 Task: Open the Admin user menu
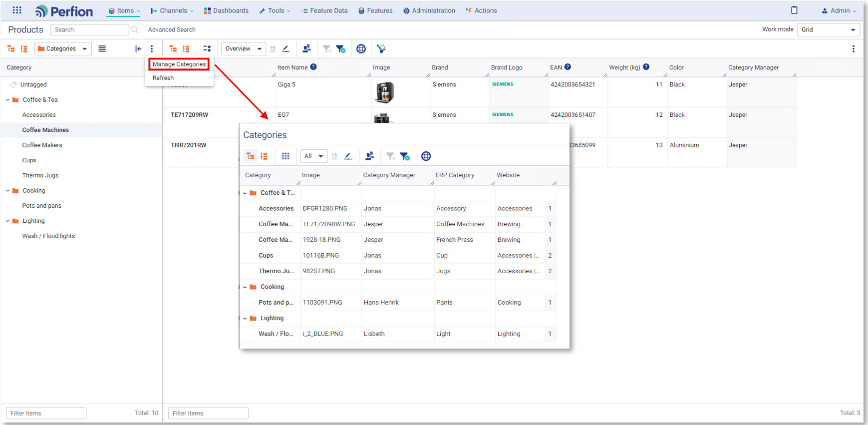839,10
